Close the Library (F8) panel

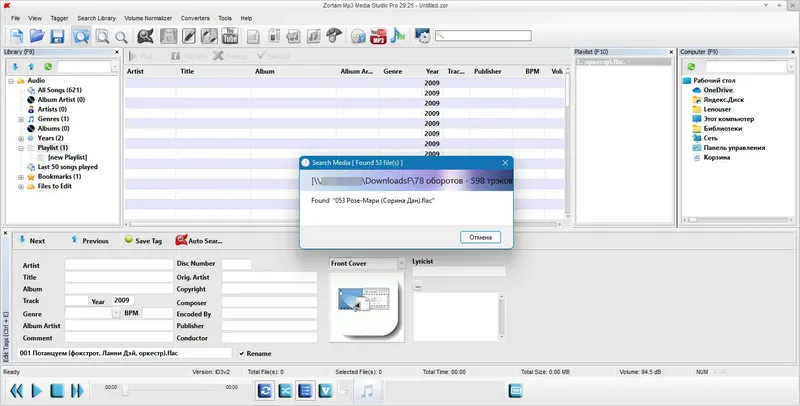click(x=117, y=52)
